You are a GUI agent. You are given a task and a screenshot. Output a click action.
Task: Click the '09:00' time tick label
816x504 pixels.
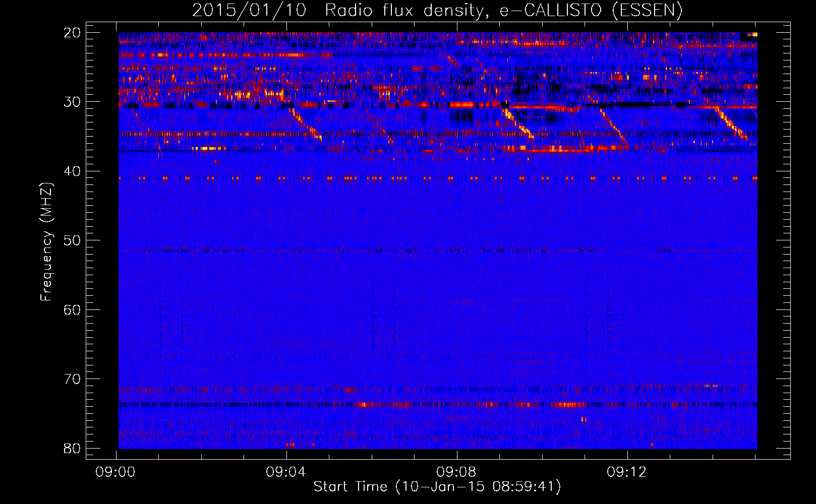(115, 472)
